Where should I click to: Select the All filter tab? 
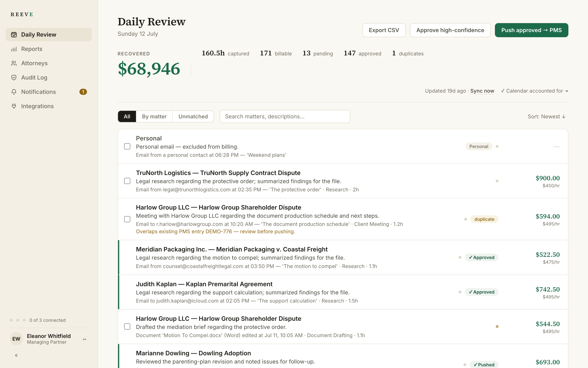click(127, 117)
